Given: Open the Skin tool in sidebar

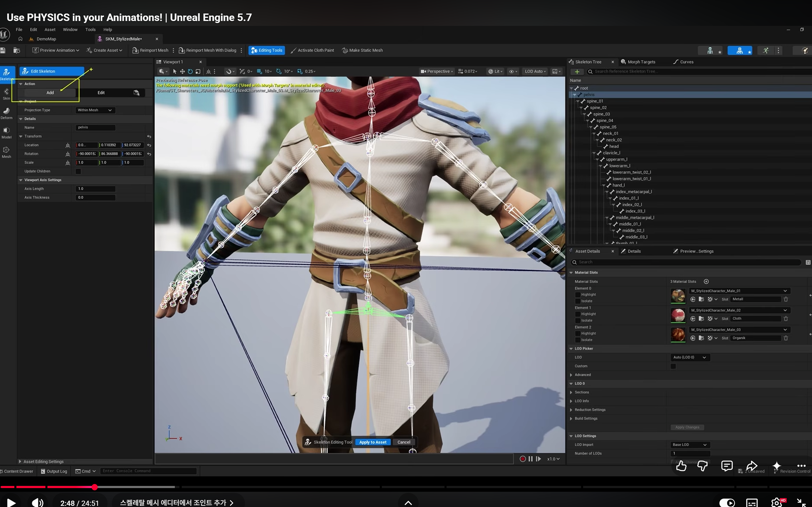Looking at the screenshot, I should click(6, 94).
